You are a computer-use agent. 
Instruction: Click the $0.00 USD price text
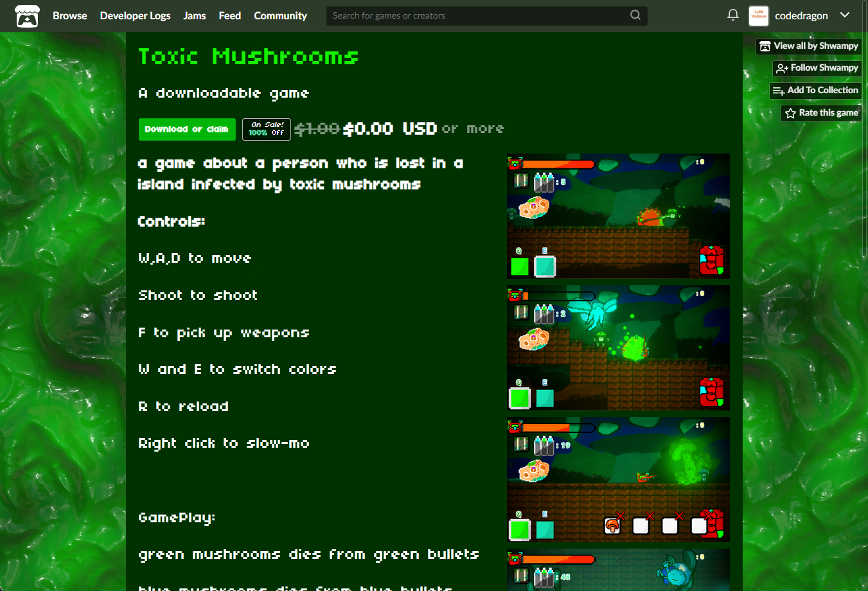point(390,129)
